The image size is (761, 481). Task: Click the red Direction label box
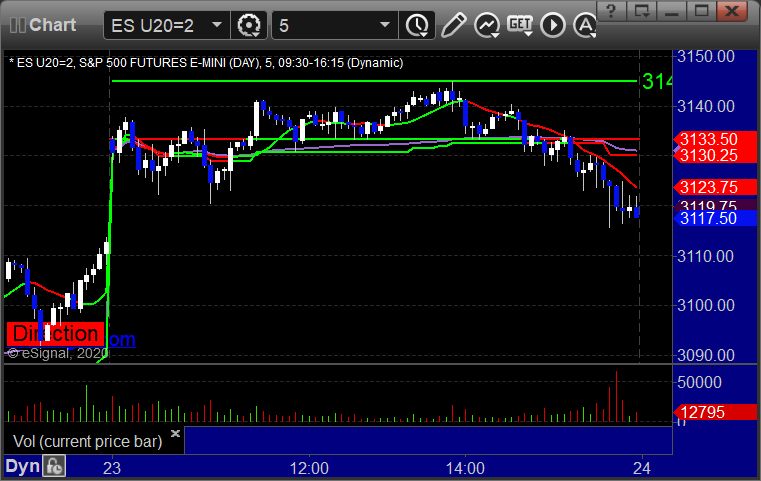click(x=55, y=334)
